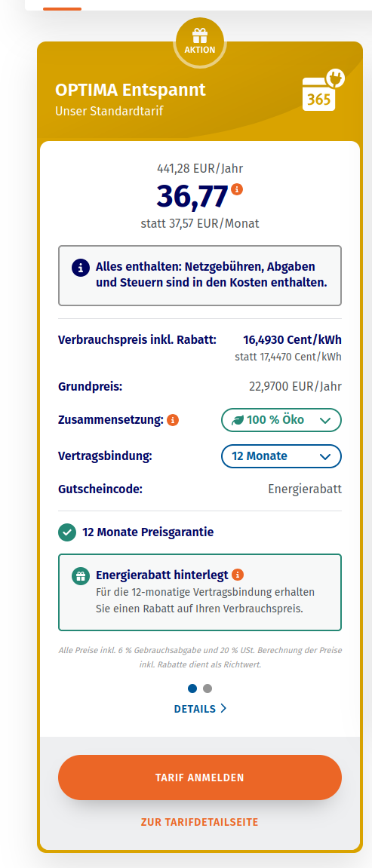Image resolution: width=372 pixels, height=868 pixels.
Task: Click the green leaf icon in Öko selector
Action: coord(238,420)
